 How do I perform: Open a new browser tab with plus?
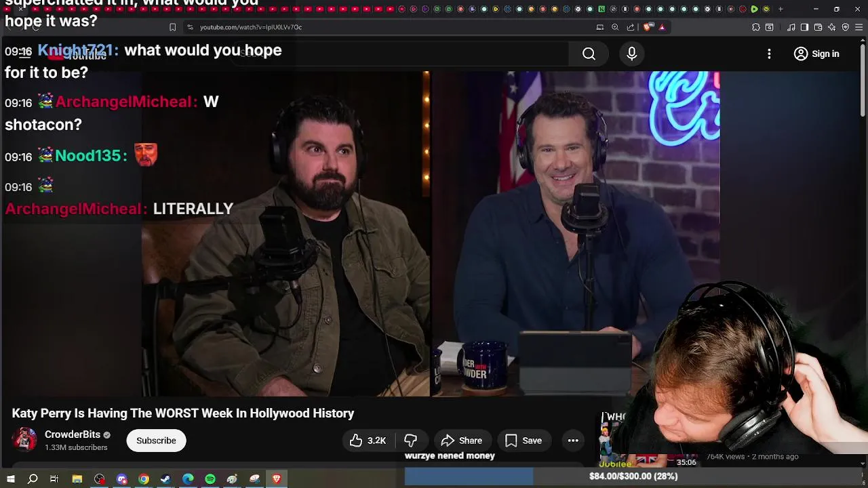[x=781, y=9]
